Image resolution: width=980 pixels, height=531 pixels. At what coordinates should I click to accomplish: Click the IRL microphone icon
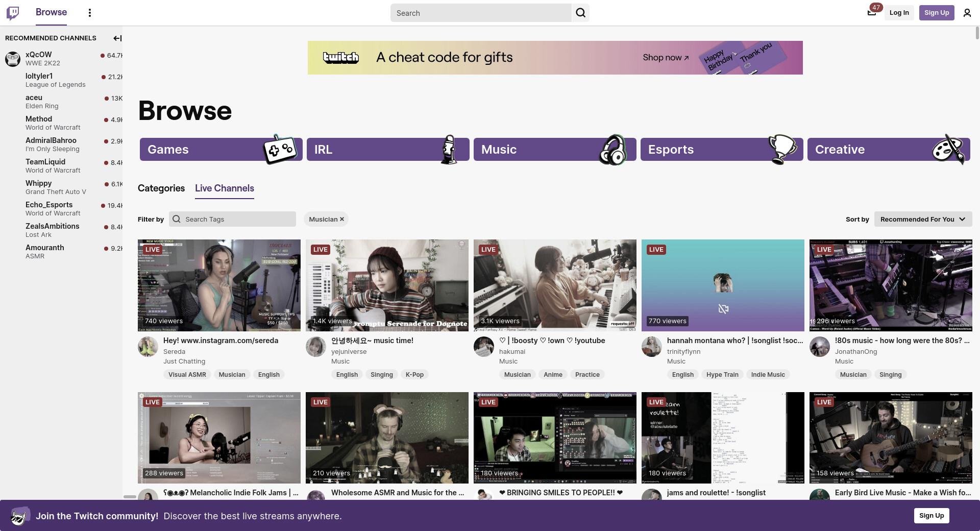click(449, 149)
